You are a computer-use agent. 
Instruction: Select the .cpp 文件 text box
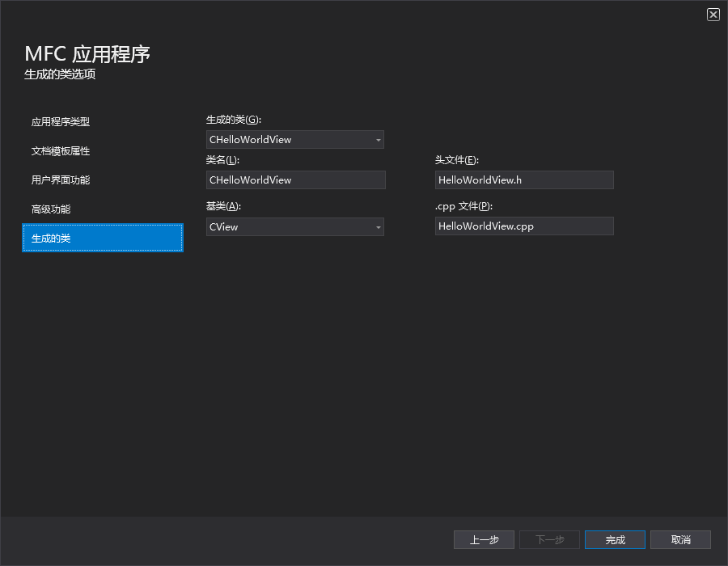pyautogui.click(x=524, y=226)
